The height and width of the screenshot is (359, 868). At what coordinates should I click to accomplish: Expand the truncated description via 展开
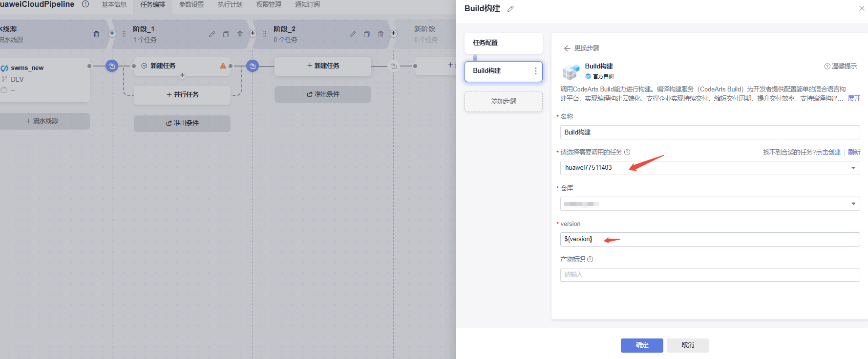pyautogui.click(x=854, y=98)
